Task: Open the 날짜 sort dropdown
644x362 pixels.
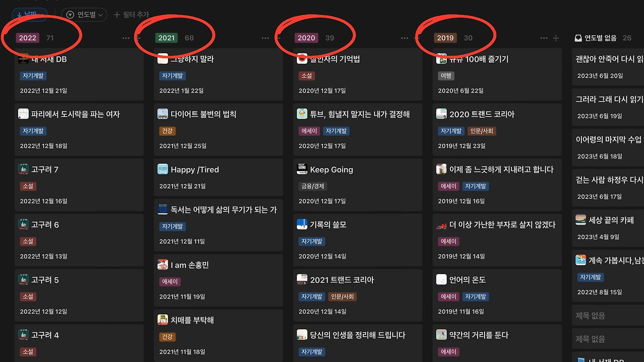Action: point(30,15)
